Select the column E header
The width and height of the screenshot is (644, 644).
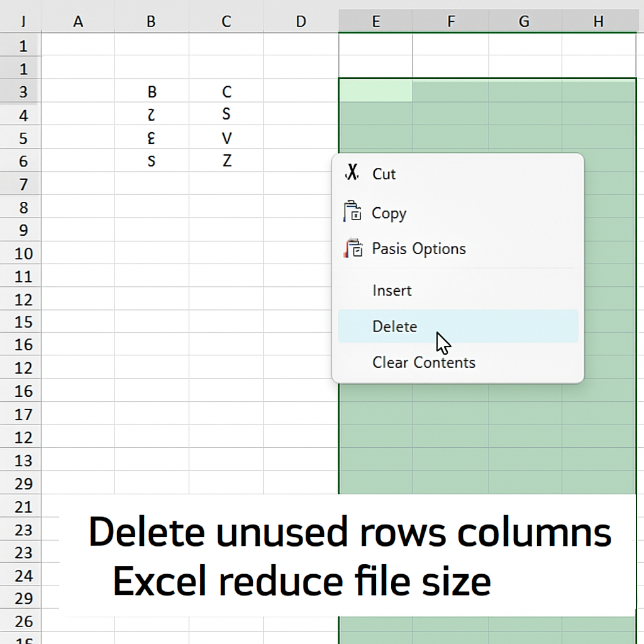coord(375,21)
